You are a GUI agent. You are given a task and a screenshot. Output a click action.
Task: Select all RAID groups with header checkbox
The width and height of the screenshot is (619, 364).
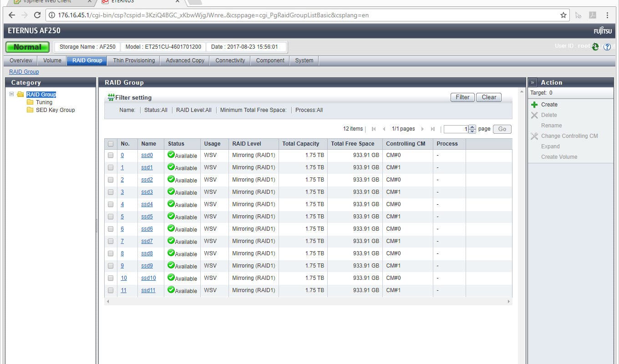pos(111,144)
